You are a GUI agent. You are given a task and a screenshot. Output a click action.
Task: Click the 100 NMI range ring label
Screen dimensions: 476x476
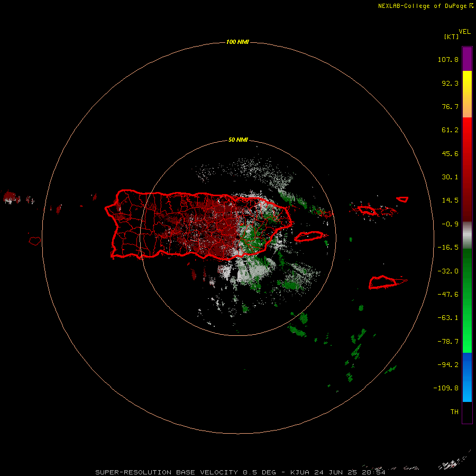click(x=237, y=42)
